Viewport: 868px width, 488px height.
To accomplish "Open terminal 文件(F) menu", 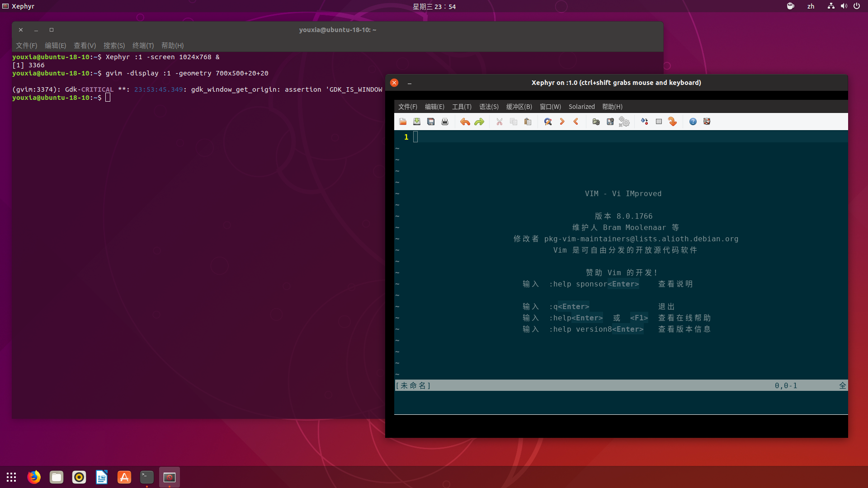I will (26, 46).
